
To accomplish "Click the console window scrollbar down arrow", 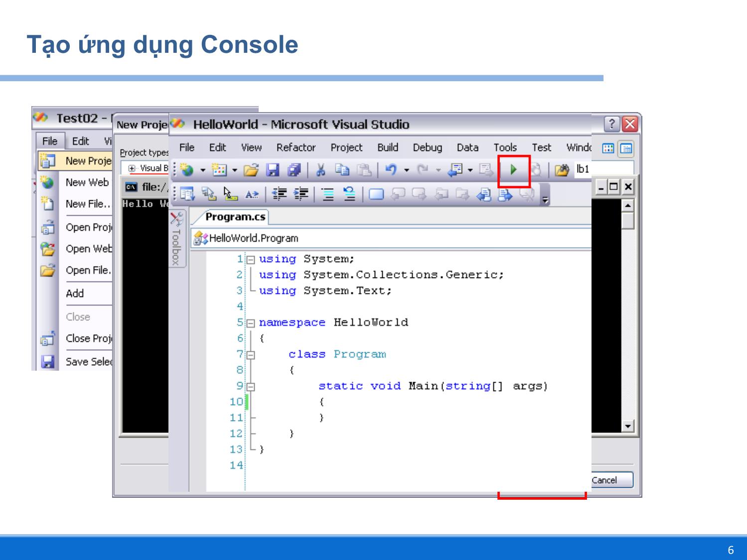I will tap(628, 426).
